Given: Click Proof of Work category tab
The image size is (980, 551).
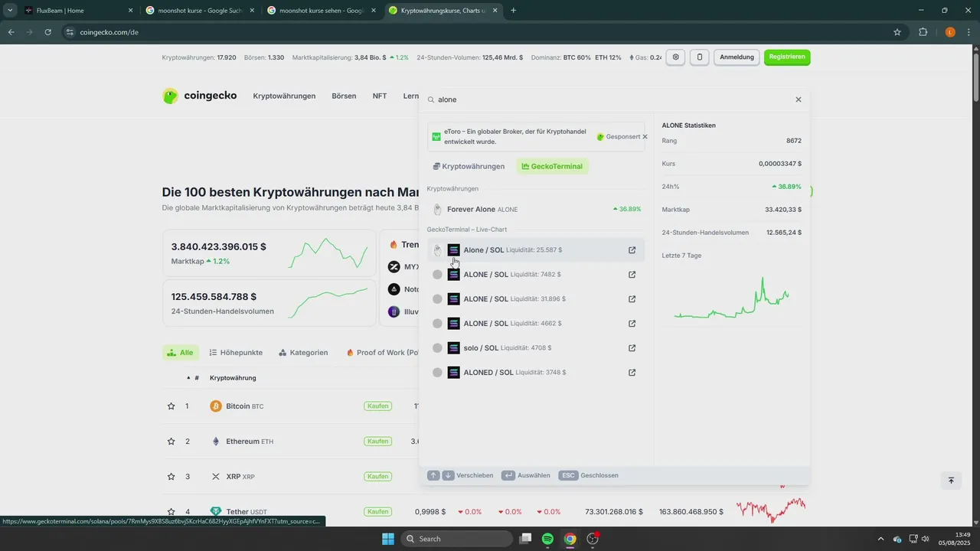Looking at the screenshot, I should 382,353.
